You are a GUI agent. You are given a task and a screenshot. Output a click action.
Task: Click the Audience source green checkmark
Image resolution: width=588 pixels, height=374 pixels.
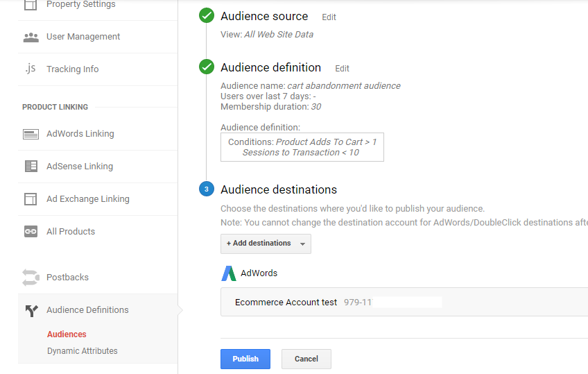coord(207,15)
